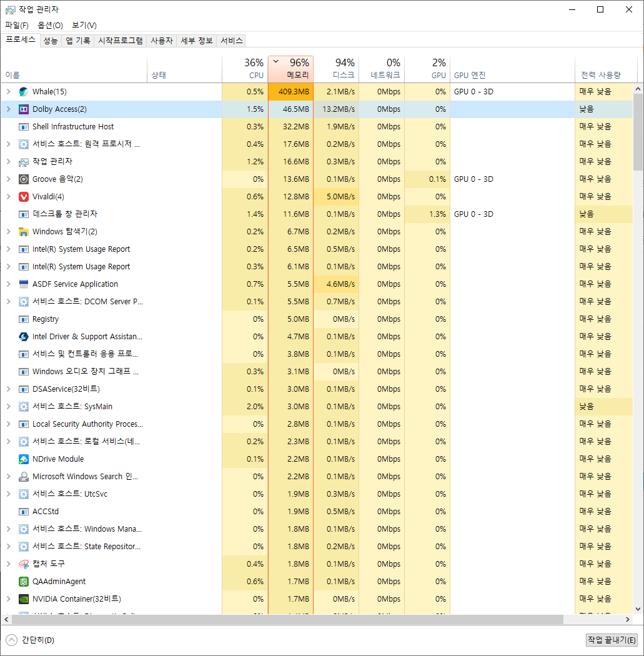This screenshot has height=656, width=644.
Task: Switch to the 성능 tab
Action: pyautogui.click(x=51, y=41)
